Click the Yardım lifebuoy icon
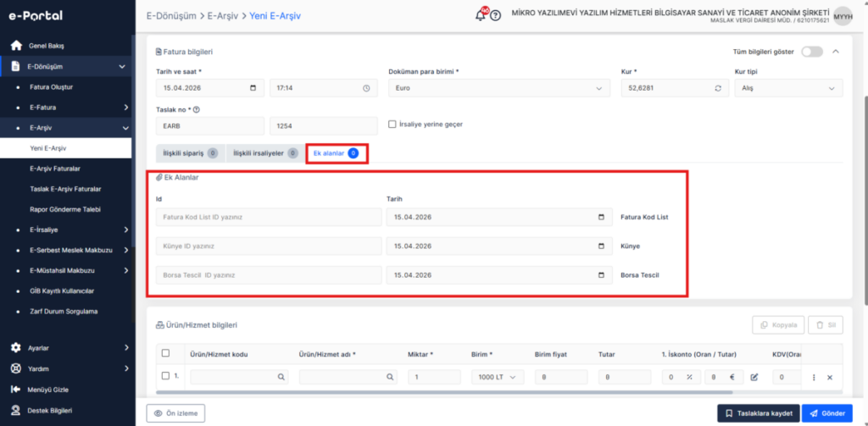This screenshot has height=426, width=868. [x=16, y=368]
